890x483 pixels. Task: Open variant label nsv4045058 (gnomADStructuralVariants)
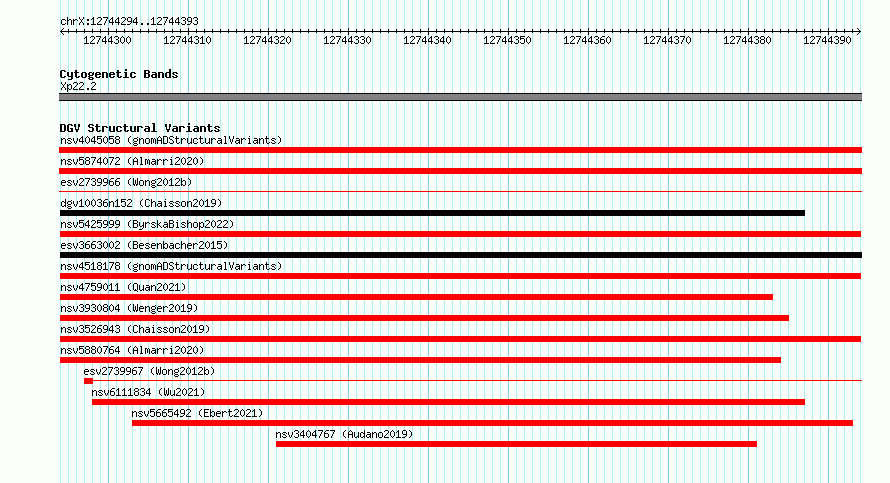[x=171, y=140]
